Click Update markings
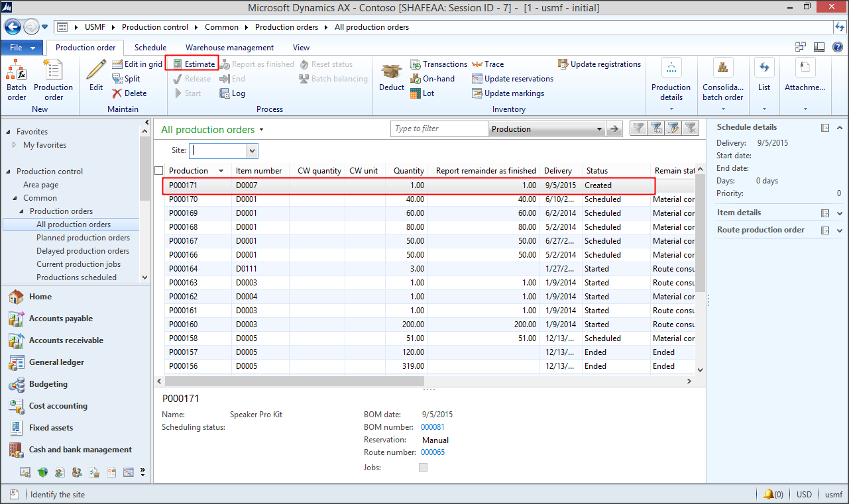This screenshot has width=849, height=504. point(508,93)
